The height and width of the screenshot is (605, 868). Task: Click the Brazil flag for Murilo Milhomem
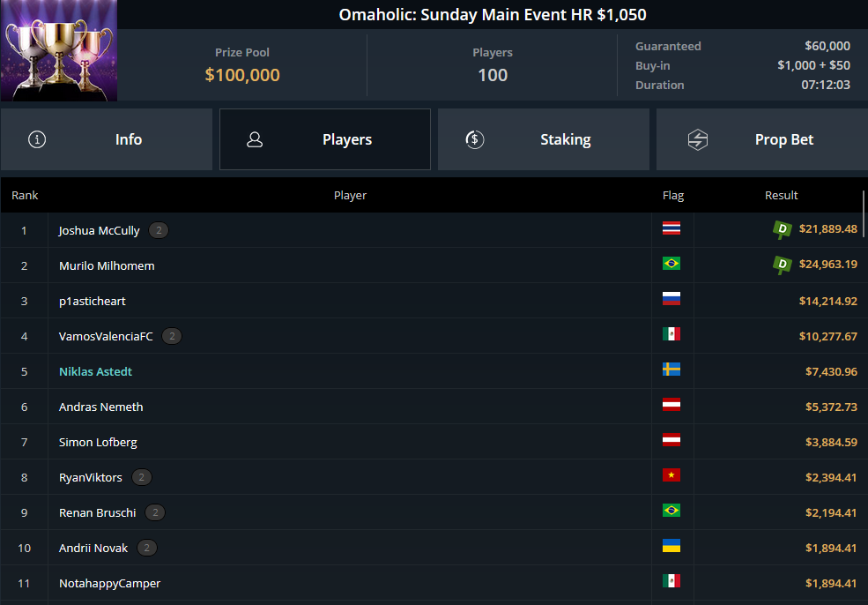(671, 264)
